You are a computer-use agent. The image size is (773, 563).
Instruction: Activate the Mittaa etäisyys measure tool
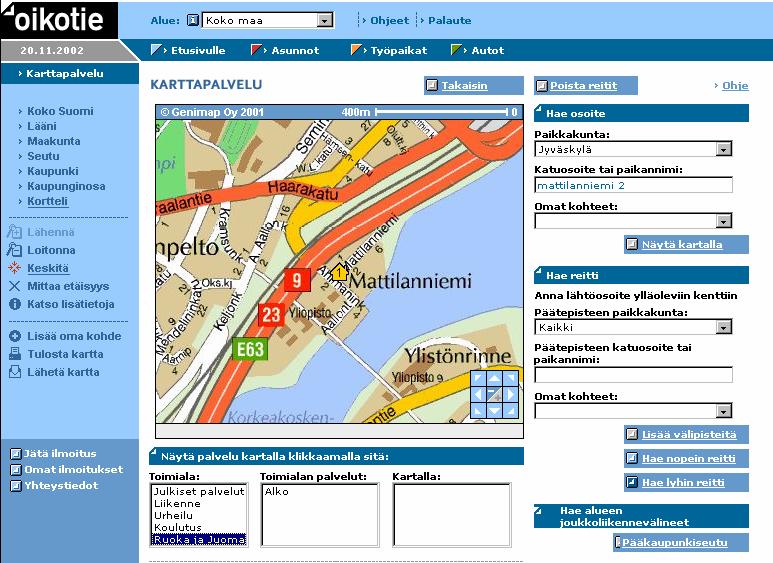15,286
